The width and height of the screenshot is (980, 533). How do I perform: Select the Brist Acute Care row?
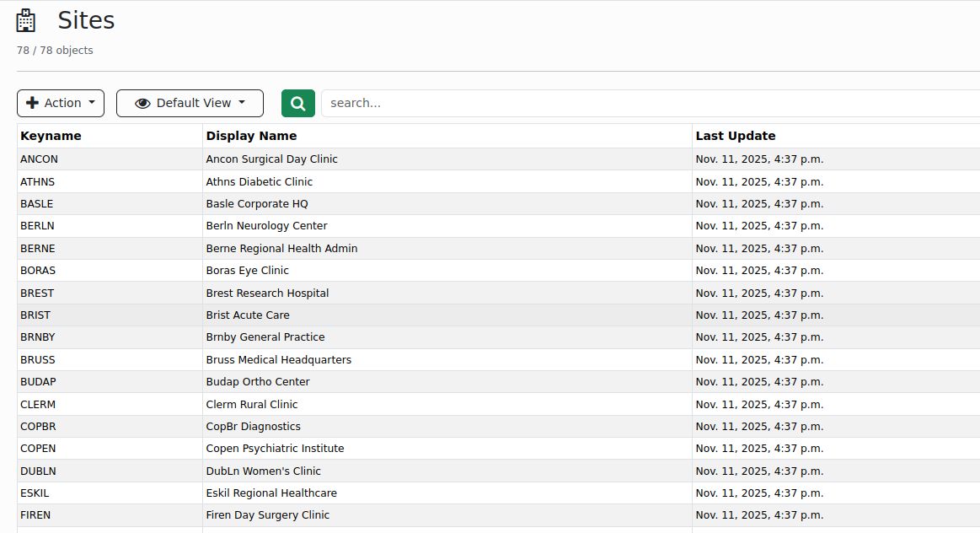coord(248,315)
